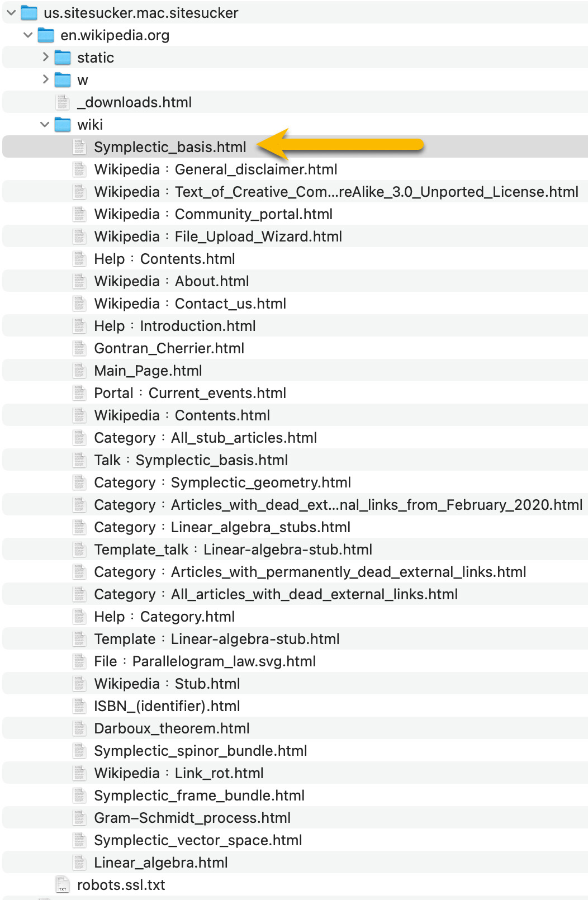Click the Wikipedia : Stub.html file icon
The width and height of the screenshot is (588, 900).
click(79, 683)
